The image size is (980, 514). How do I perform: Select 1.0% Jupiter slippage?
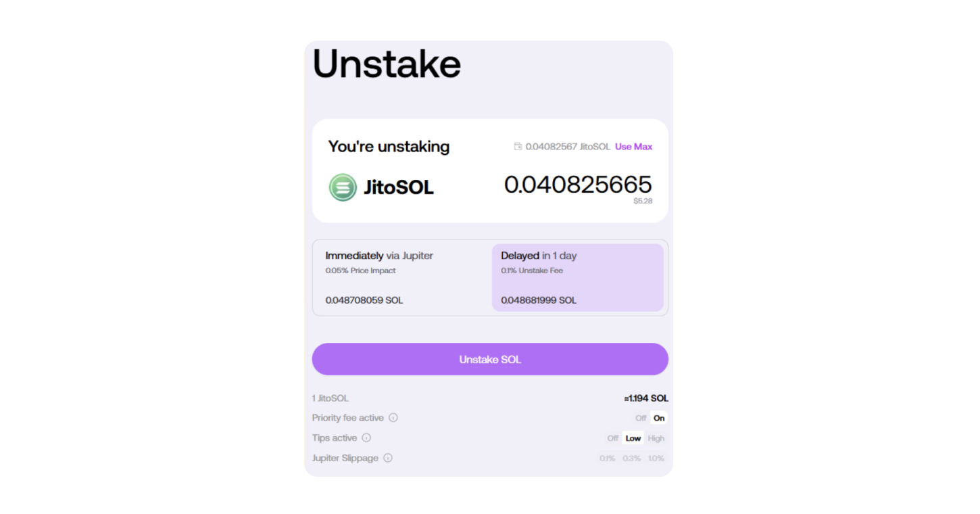656,459
